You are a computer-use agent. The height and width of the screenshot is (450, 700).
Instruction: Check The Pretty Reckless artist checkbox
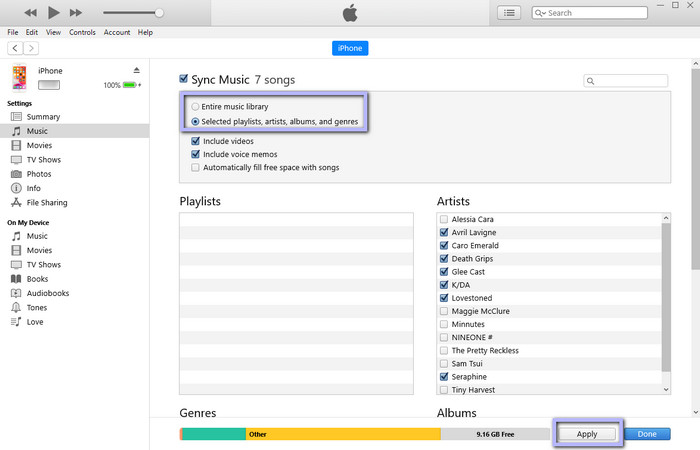point(444,350)
